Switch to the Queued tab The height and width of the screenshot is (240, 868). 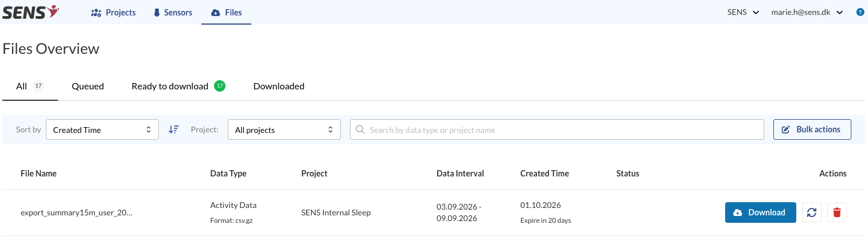88,86
